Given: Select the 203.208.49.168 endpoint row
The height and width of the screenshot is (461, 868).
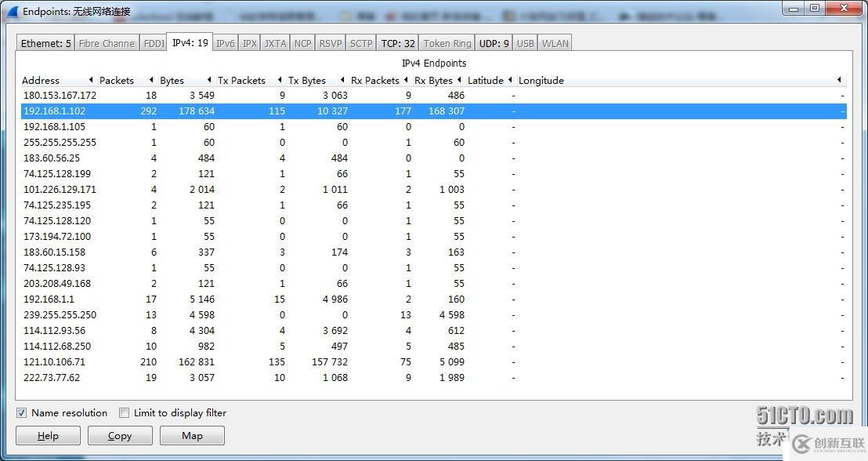Looking at the screenshot, I should (x=433, y=283).
